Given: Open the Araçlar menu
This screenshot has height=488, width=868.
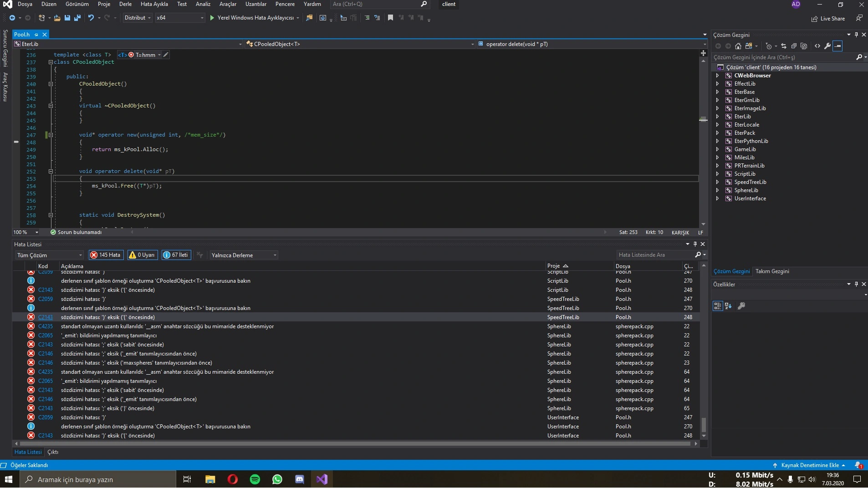Looking at the screenshot, I should pyautogui.click(x=228, y=4).
